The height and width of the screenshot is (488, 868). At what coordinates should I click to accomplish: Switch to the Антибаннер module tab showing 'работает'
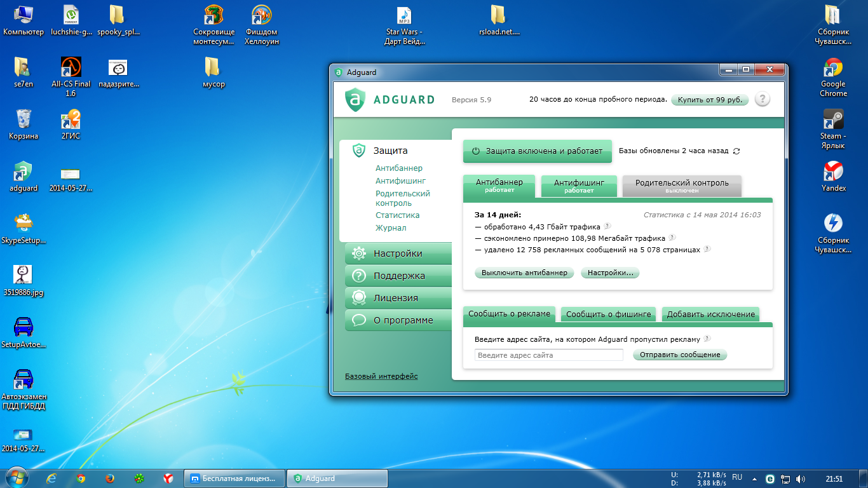(499, 186)
